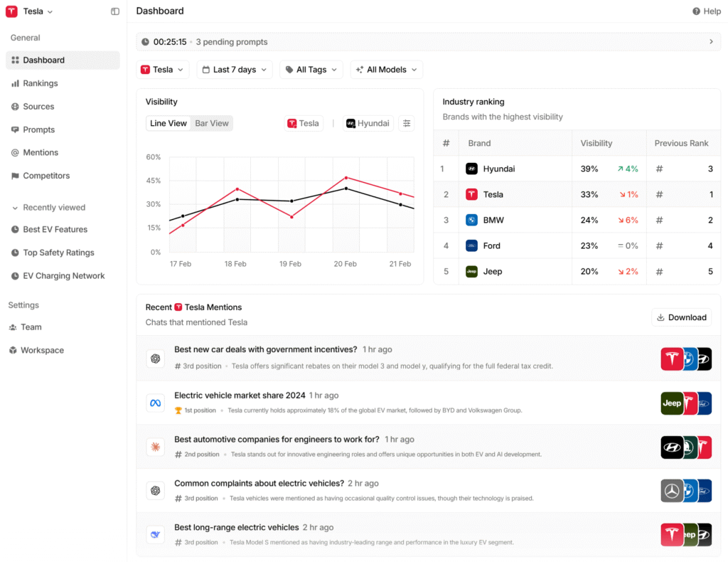Screen dimensions: 728x562
Task: Open the All Tags filter dropdown
Action: tap(311, 70)
